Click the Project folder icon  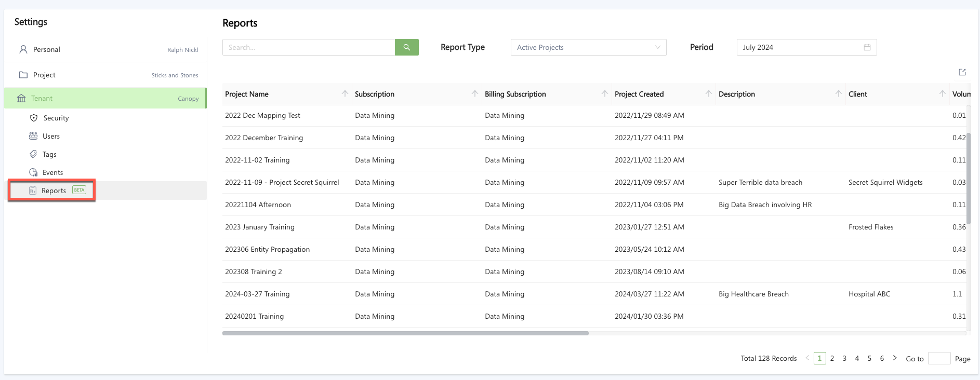[23, 75]
